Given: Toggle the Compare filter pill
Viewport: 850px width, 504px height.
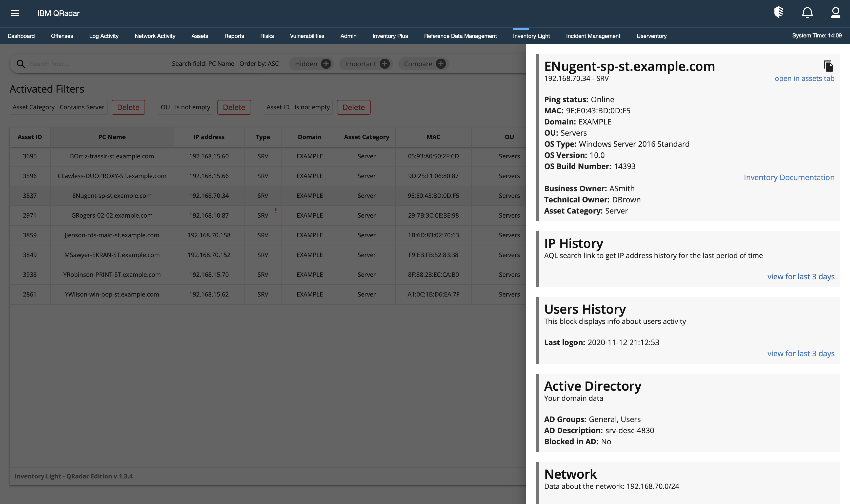Looking at the screenshot, I should tap(418, 64).
